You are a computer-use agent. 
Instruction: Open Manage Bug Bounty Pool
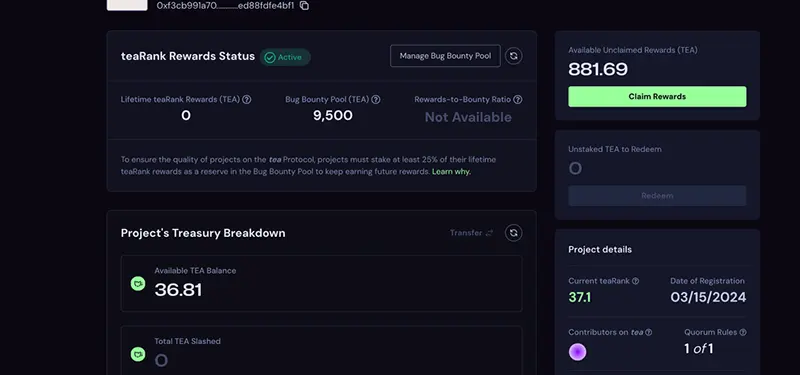coord(445,56)
